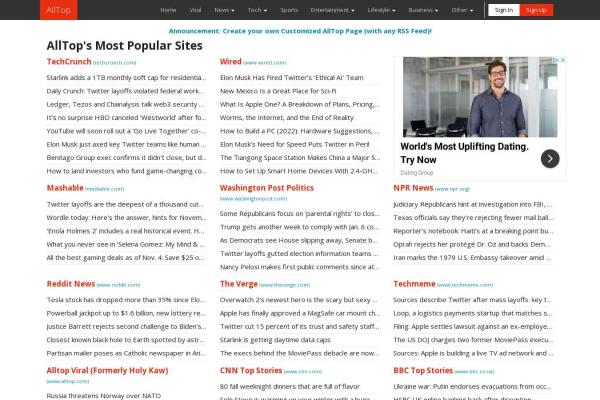Open the customized AllTop page announcement link

[300, 30]
